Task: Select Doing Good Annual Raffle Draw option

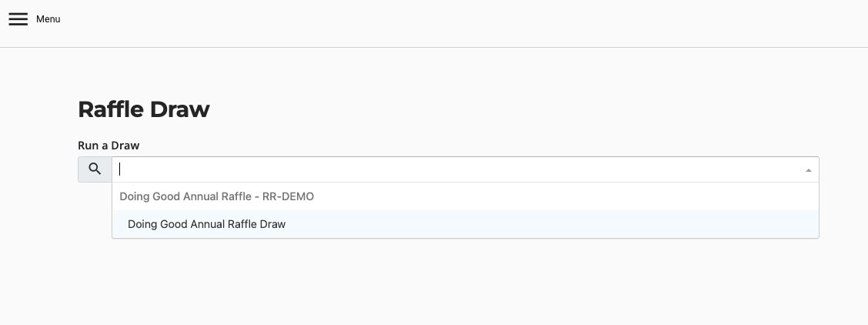Action: (206, 224)
